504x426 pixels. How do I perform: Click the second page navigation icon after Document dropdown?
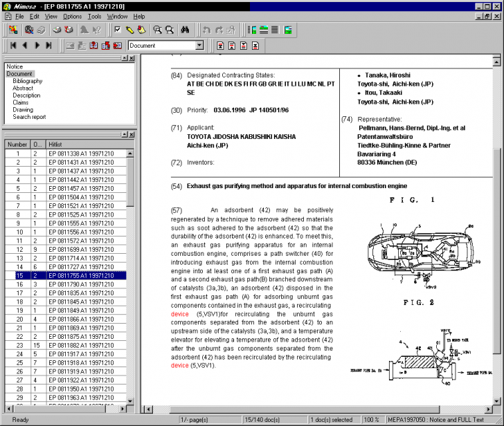pos(232,46)
